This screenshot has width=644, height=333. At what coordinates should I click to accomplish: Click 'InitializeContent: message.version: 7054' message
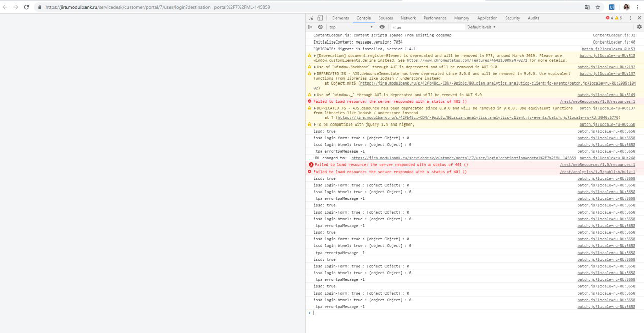point(358,42)
